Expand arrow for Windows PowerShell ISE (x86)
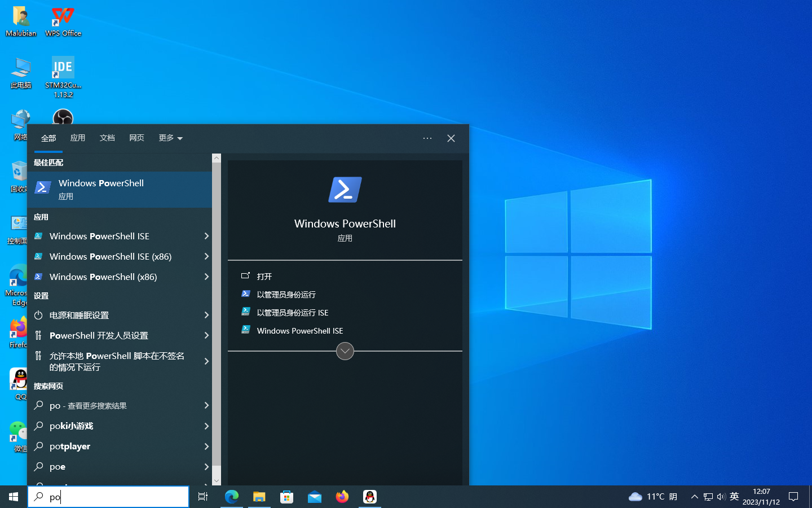 206,256
